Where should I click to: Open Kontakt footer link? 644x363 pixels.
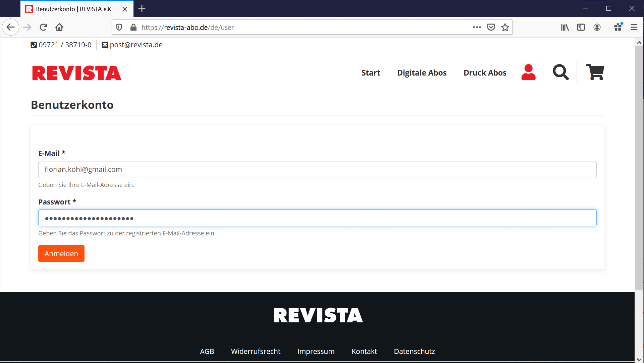(x=364, y=351)
